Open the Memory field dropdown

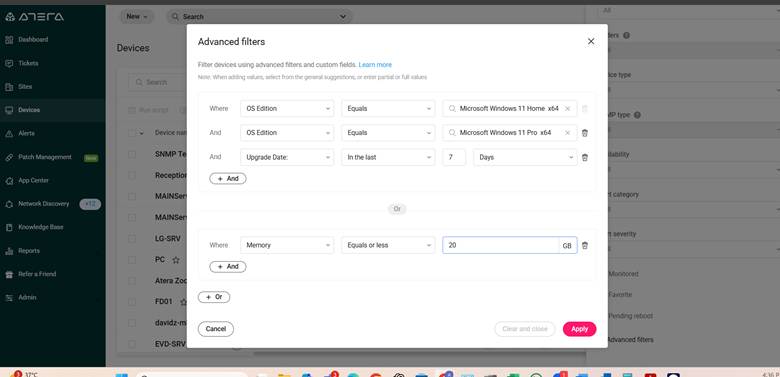(287, 245)
